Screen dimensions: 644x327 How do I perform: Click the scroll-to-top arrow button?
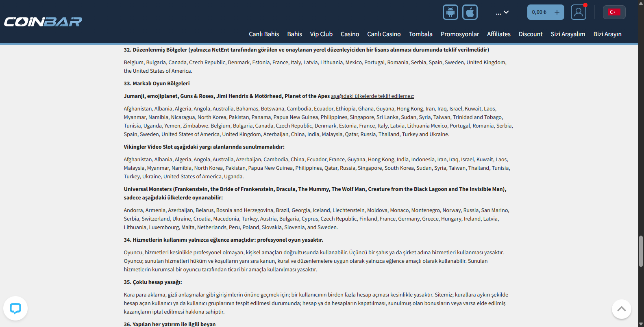click(x=621, y=309)
